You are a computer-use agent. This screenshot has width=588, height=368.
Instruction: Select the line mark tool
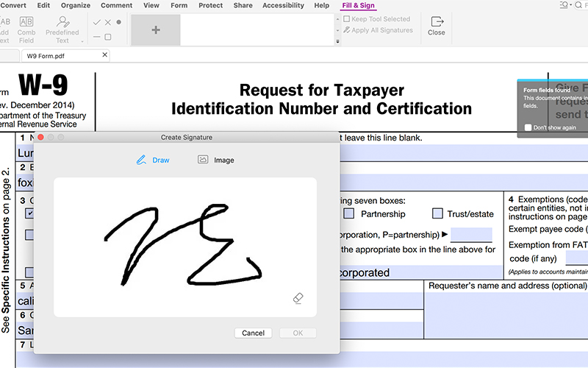97,37
